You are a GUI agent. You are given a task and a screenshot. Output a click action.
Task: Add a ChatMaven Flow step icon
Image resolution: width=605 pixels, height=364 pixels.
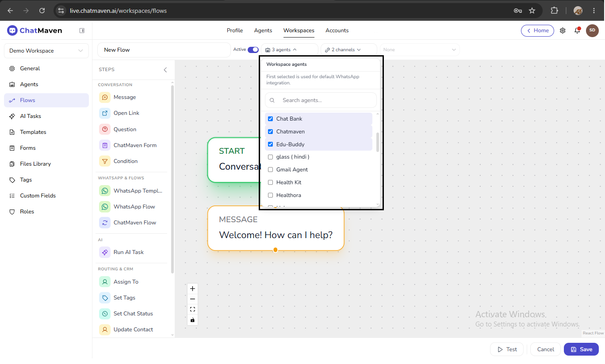[105, 223]
